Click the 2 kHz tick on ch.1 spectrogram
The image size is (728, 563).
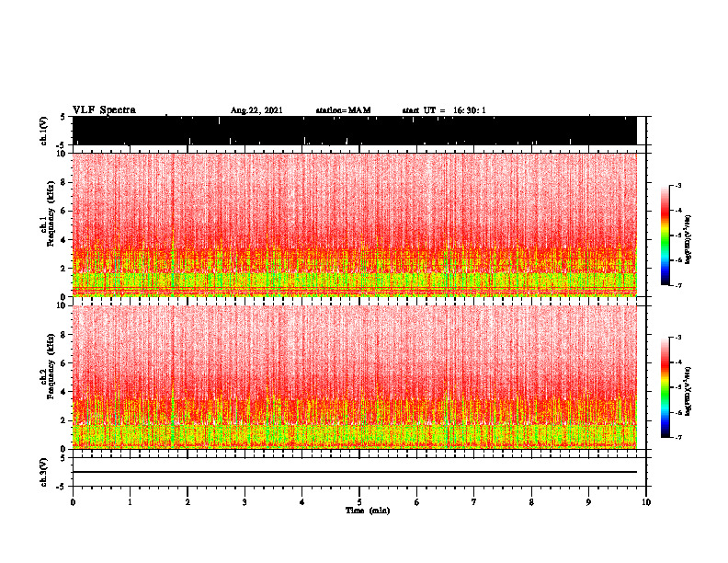click(63, 269)
